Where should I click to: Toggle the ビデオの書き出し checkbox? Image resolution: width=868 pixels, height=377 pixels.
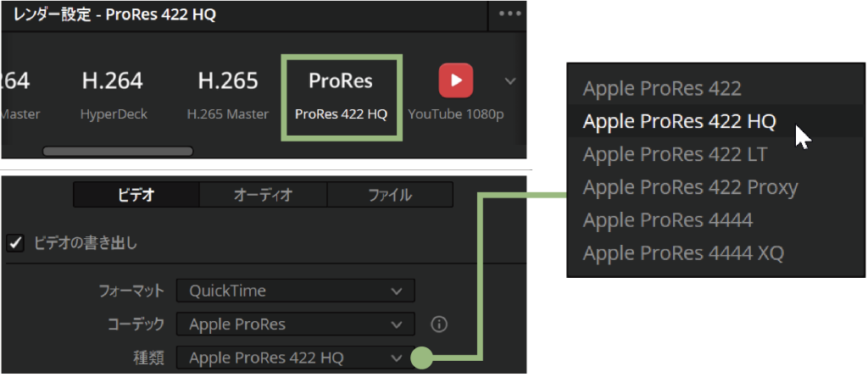coord(15,243)
